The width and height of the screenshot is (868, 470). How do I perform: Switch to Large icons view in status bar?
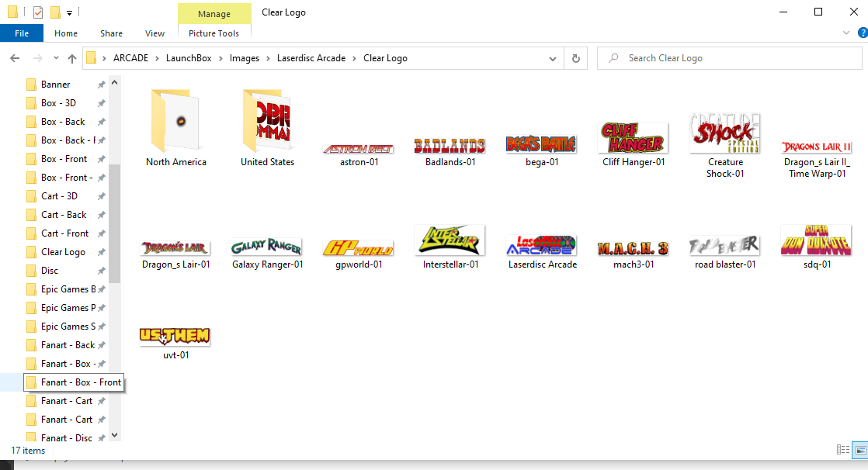point(861,450)
